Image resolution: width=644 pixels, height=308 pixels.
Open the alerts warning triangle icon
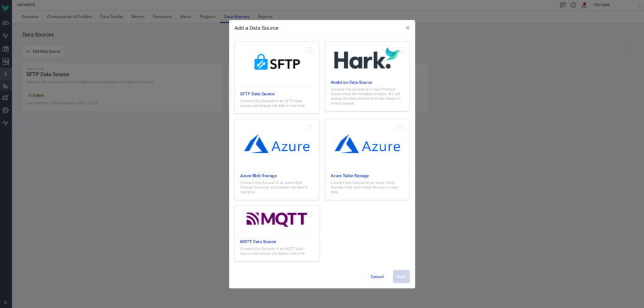coord(584,5)
